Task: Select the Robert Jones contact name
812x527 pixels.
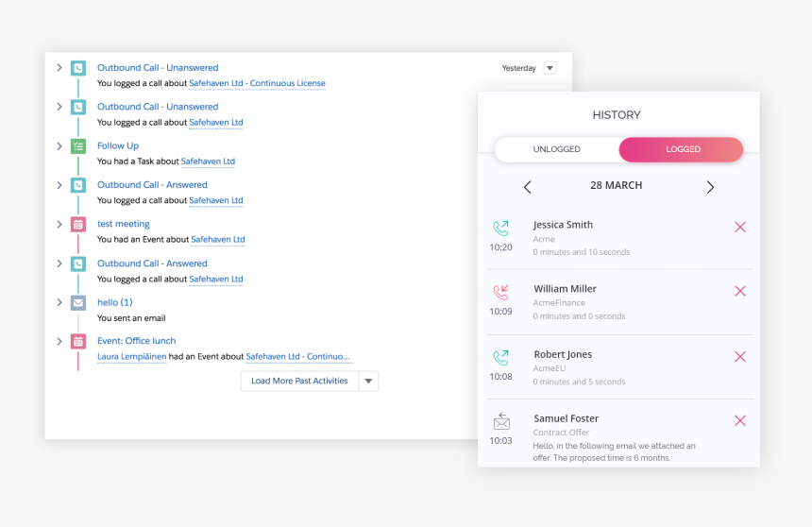Action: pos(563,354)
